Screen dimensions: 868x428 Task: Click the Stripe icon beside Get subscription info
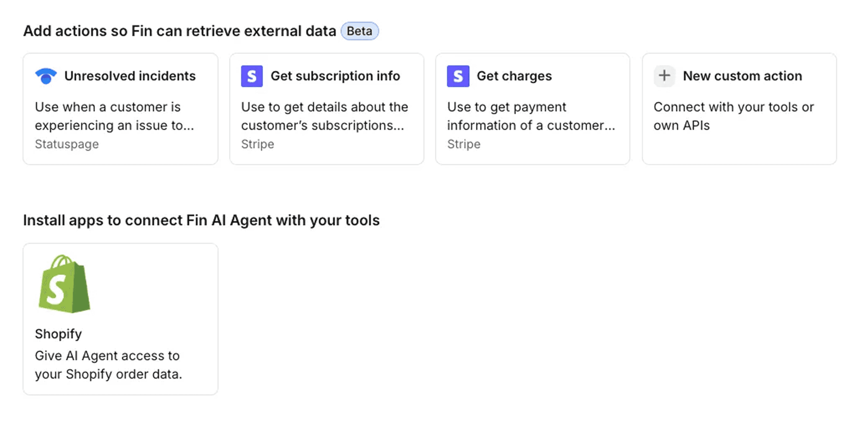click(252, 76)
